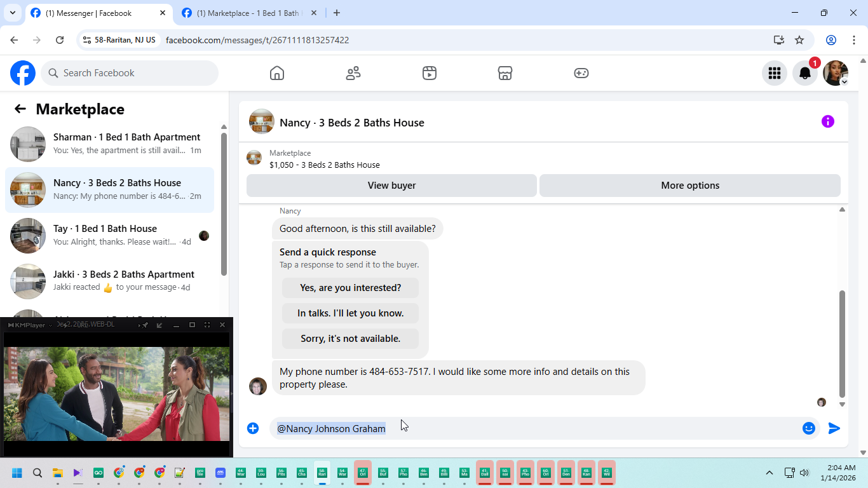Click the blue plus attachment icon

[x=253, y=428]
